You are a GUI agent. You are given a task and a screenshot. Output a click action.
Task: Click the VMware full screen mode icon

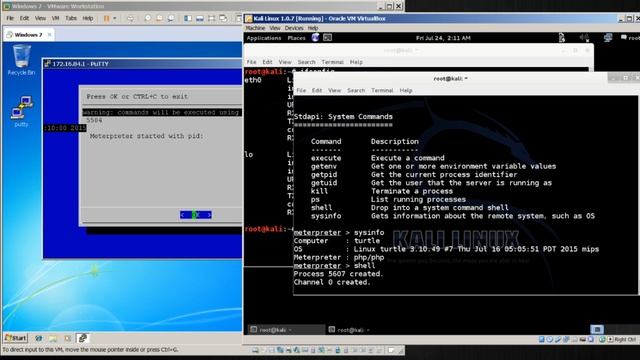[x=211, y=18]
